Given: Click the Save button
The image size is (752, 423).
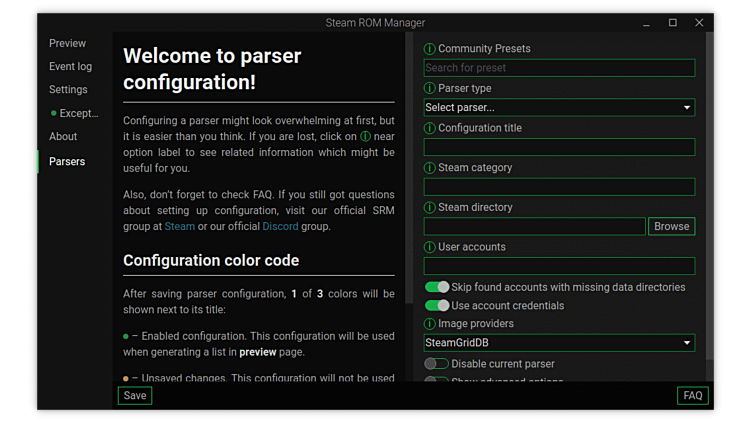Looking at the screenshot, I should pyautogui.click(x=135, y=396).
